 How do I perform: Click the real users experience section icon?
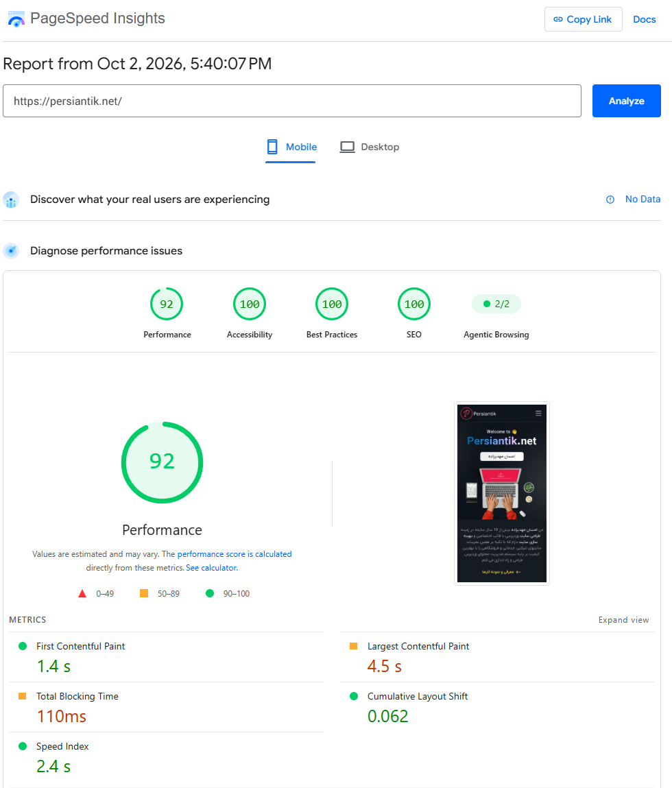[x=11, y=200]
